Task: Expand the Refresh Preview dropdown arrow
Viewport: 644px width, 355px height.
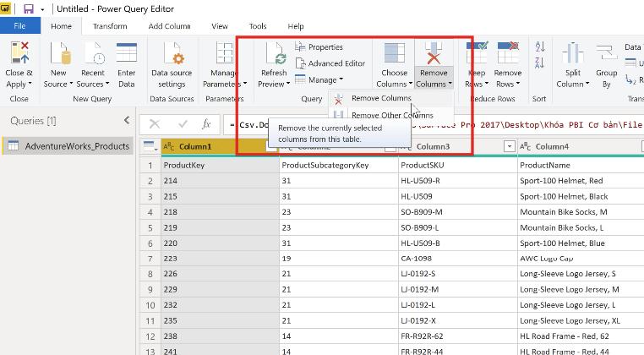Action: (x=288, y=84)
